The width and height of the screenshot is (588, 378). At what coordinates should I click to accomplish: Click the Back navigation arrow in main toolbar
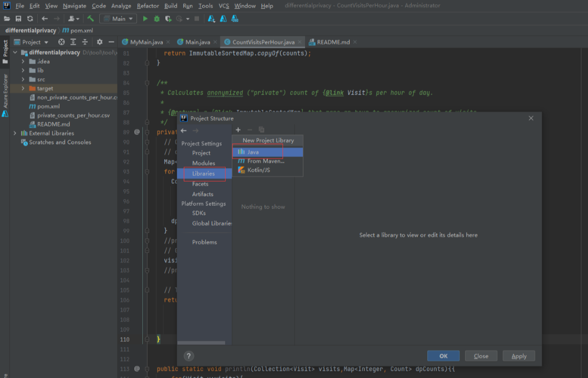point(45,19)
